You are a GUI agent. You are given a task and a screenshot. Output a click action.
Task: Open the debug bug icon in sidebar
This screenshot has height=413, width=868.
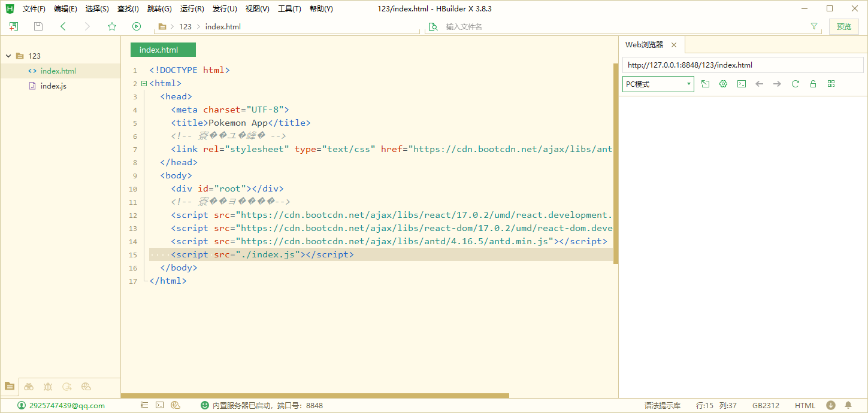[x=48, y=387]
